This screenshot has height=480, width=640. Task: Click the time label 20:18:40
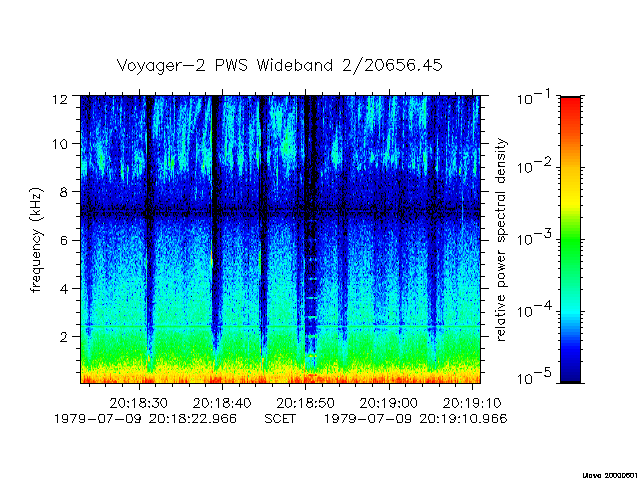222,403
